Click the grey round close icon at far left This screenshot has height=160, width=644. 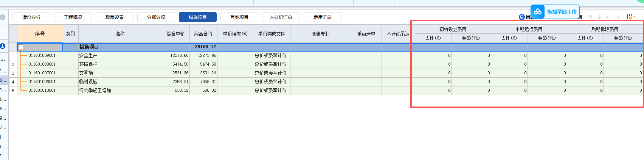point(2,17)
